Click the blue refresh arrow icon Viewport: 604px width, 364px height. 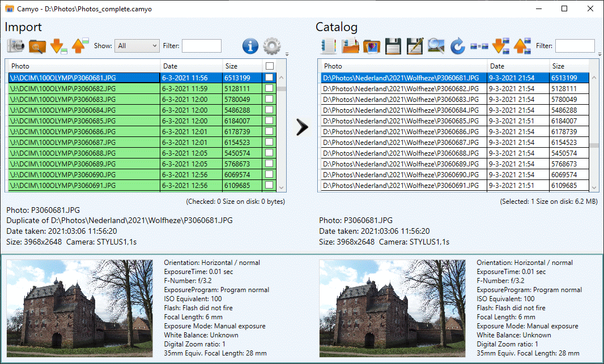(458, 46)
